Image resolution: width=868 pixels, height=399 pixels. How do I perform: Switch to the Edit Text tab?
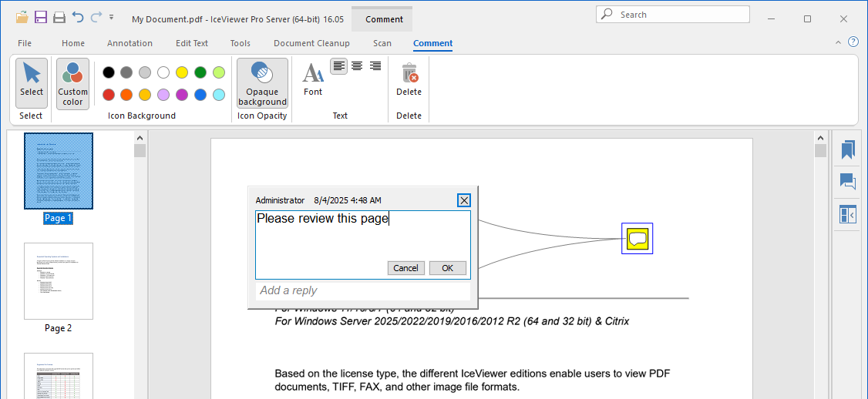[191, 43]
